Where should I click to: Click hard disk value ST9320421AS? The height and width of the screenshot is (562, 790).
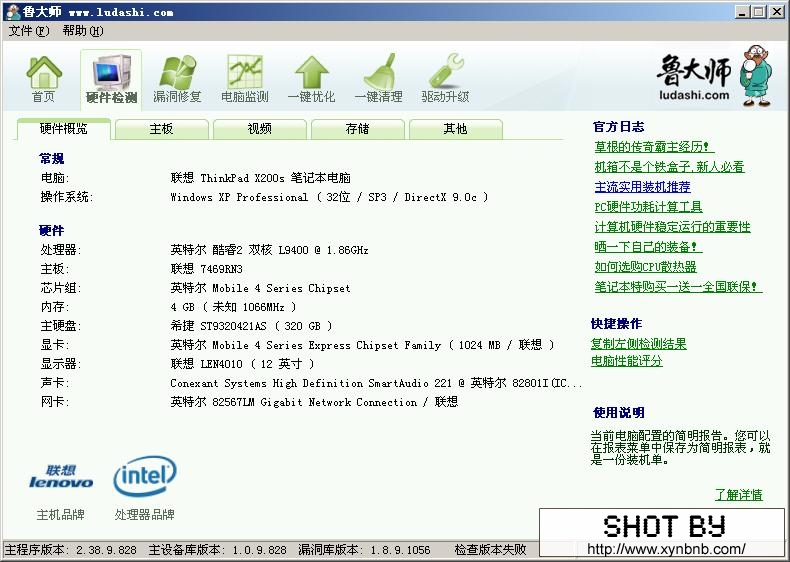[x=251, y=326]
